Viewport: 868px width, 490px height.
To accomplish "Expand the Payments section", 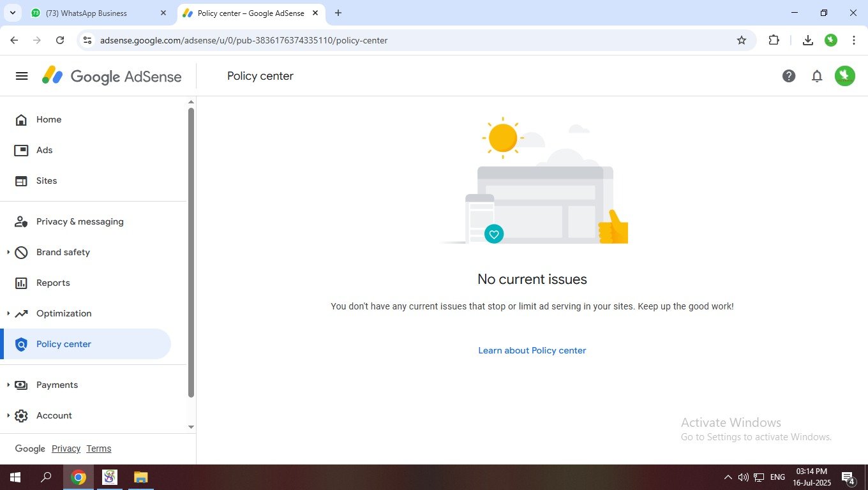I will click(x=8, y=385).
